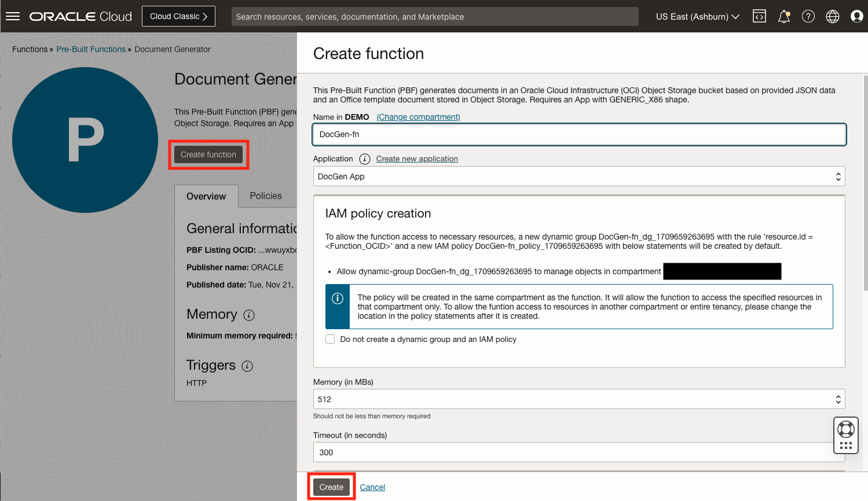This screenshot has width=868, height=501.
Task: Open the help question mark icon
Action: coord(808,16)
